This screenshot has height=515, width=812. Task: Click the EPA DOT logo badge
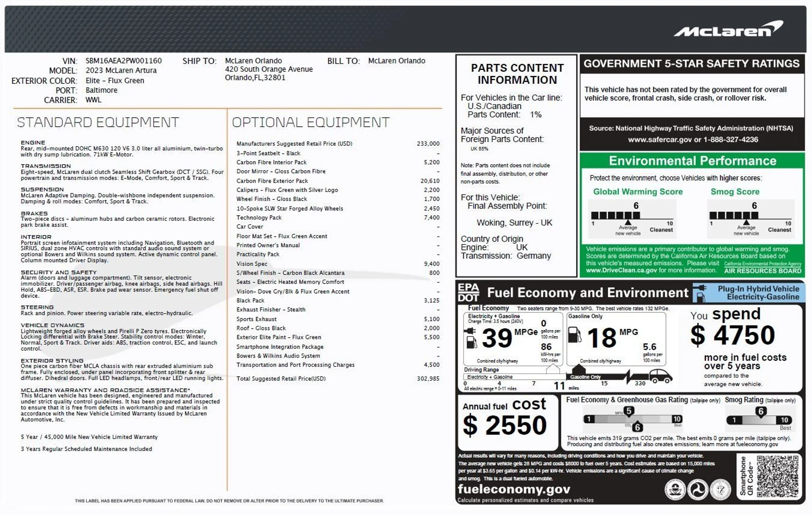(468, 293)
